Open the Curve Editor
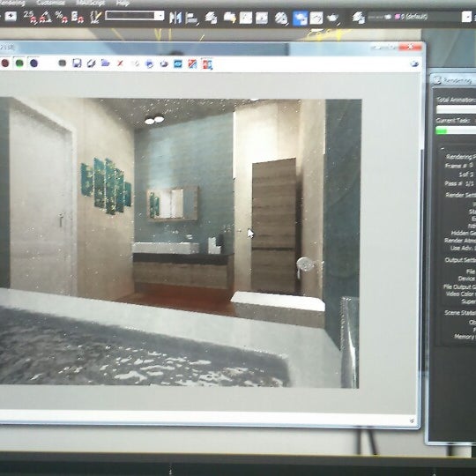476x476 pixels. tap(246, 18)
